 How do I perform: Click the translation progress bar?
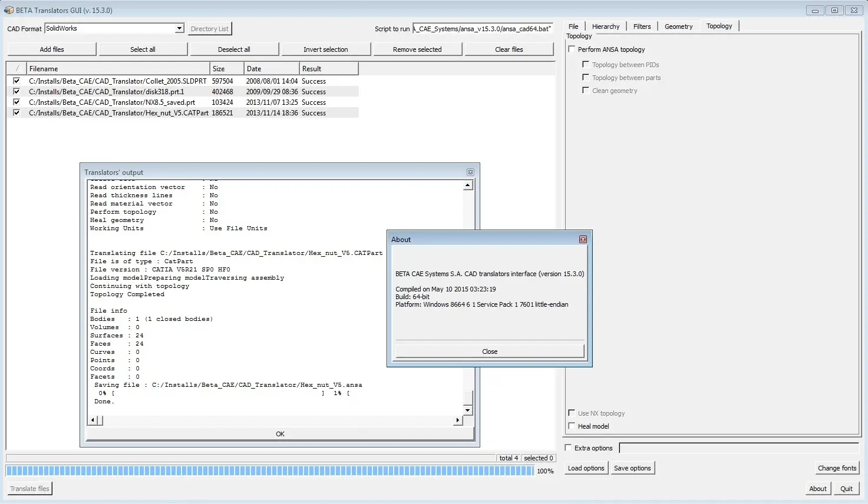pyautogui.click(x=269, y=470)
